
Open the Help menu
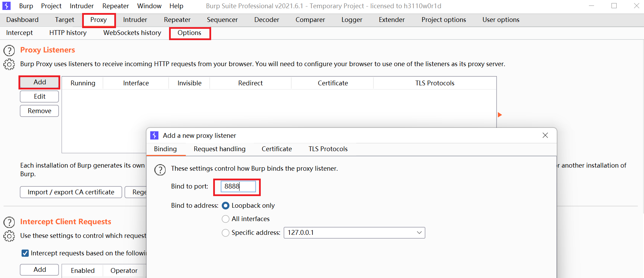176,6
